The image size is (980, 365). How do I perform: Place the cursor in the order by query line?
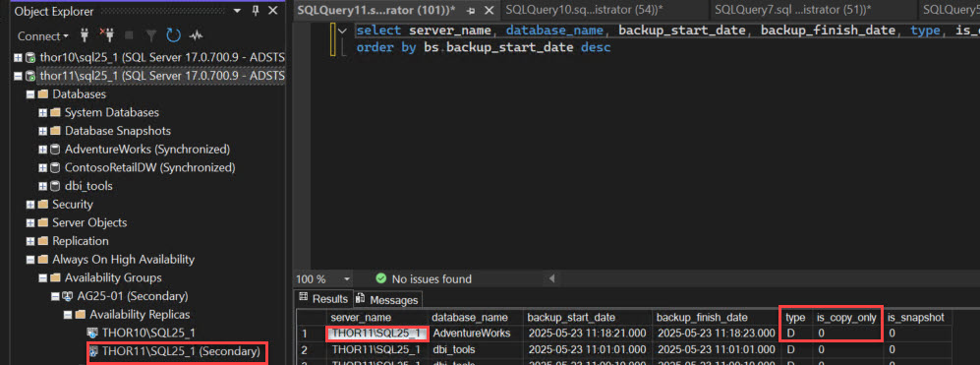[483, 47]
